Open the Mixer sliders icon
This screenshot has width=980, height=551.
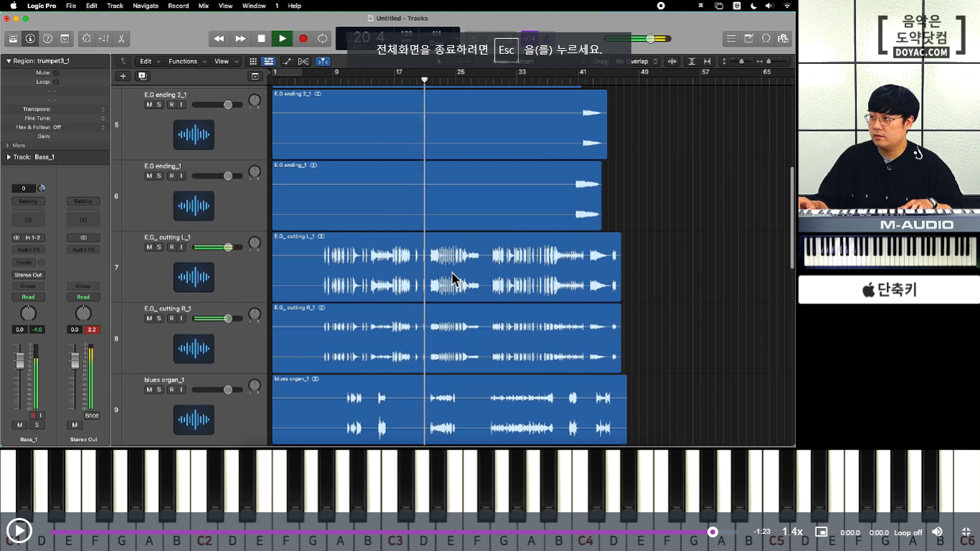click(104, 39)
